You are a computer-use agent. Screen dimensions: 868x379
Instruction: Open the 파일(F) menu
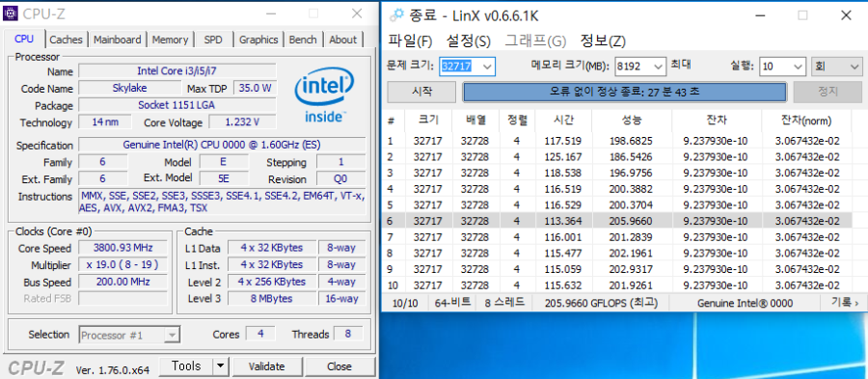tap(410, 41)
